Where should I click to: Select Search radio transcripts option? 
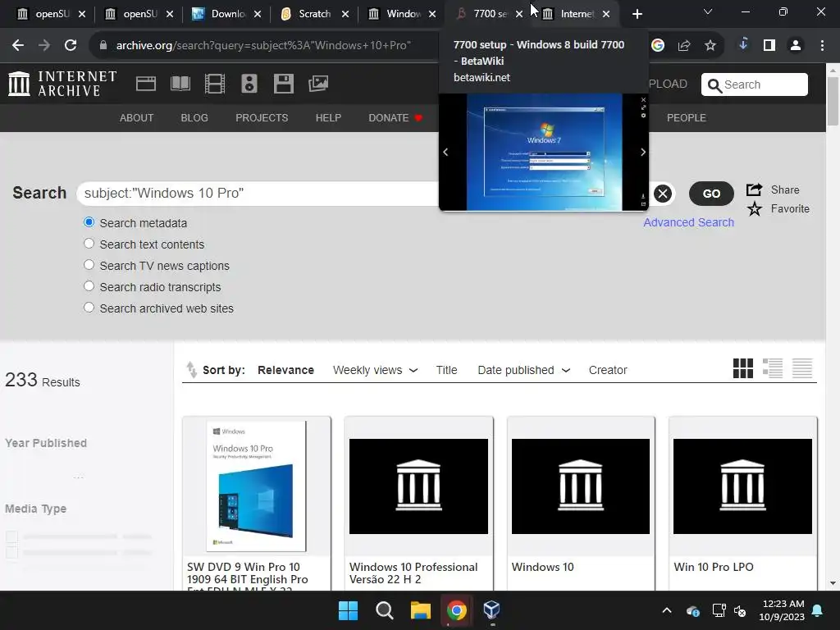(x=89, y=286)
